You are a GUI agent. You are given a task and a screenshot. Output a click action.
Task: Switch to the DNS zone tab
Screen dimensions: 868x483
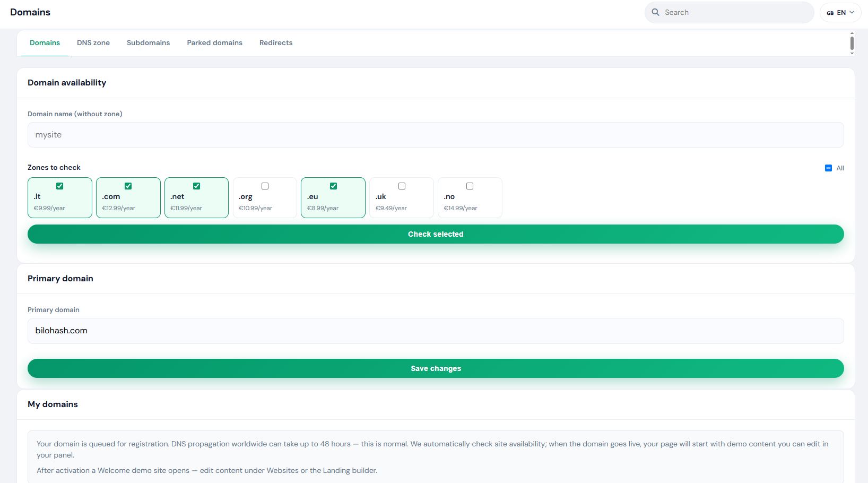(93, 42)
